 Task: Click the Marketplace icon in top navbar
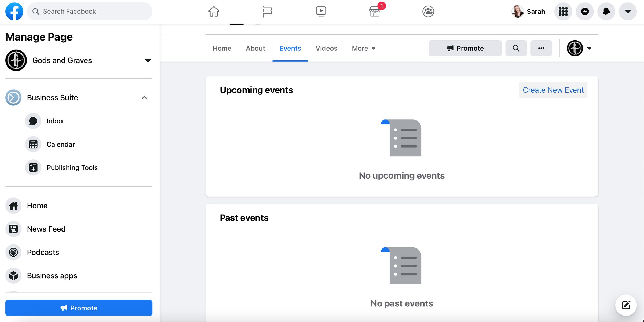pos(375,11)
